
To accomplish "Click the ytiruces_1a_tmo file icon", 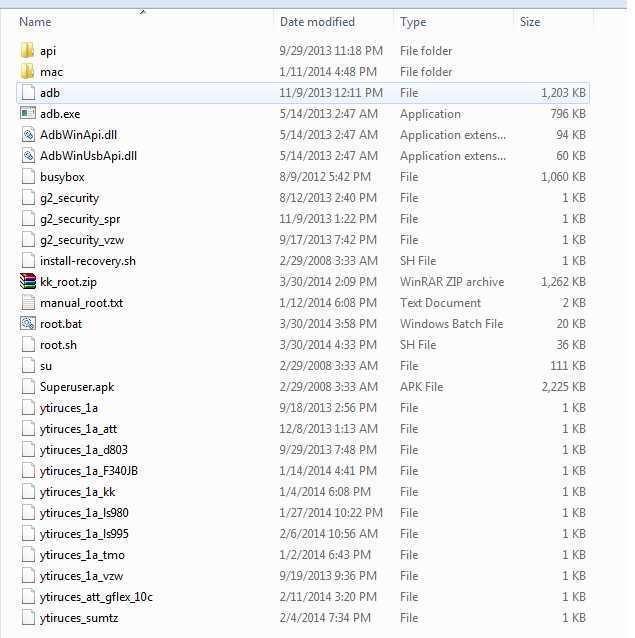I will tap(28, 555).
